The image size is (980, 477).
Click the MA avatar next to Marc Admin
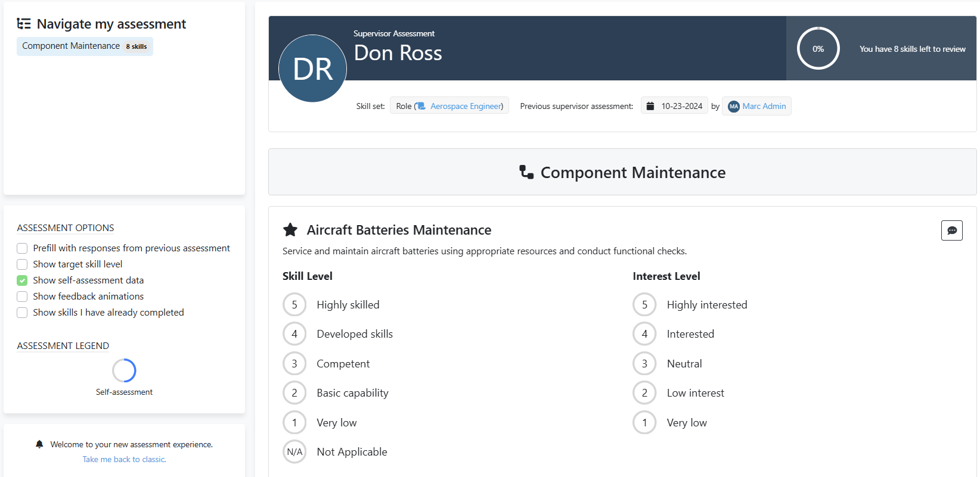pos(734,106)
